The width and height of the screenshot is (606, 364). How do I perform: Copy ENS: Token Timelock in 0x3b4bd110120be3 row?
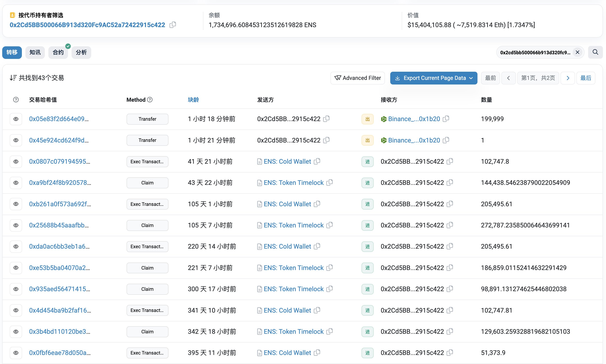click(330, 331)
